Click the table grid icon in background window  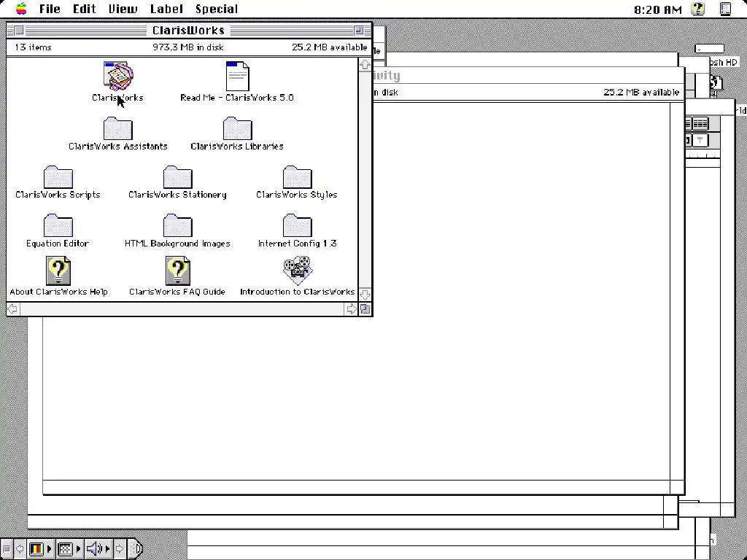700,124
